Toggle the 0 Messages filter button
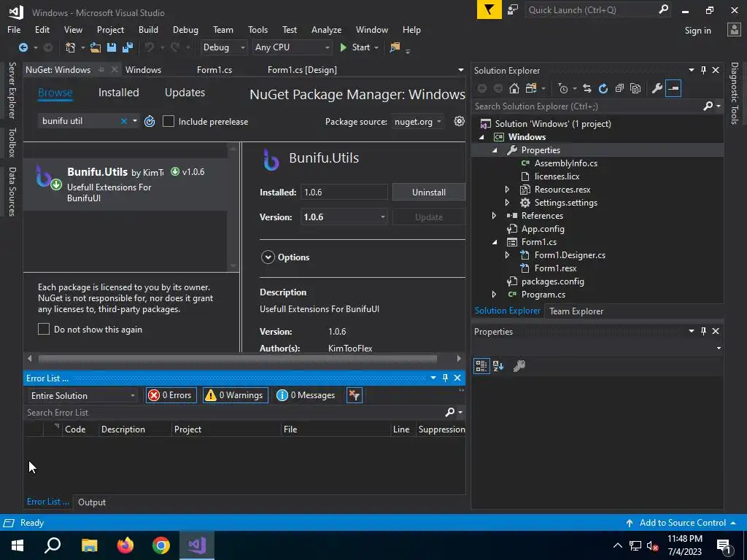747x560 pixels. (x=307, y=395)
